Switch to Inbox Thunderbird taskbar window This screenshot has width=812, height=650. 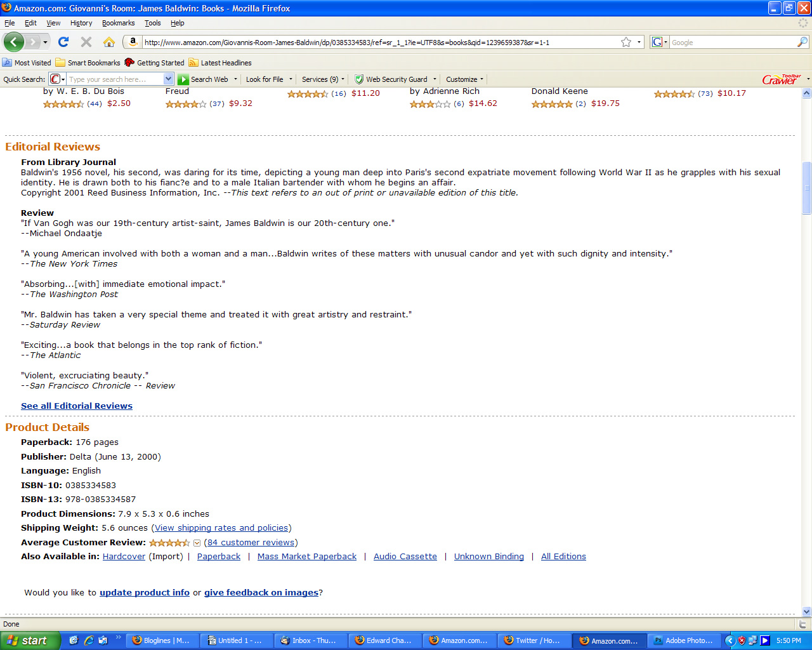click(x=311, y=640)
